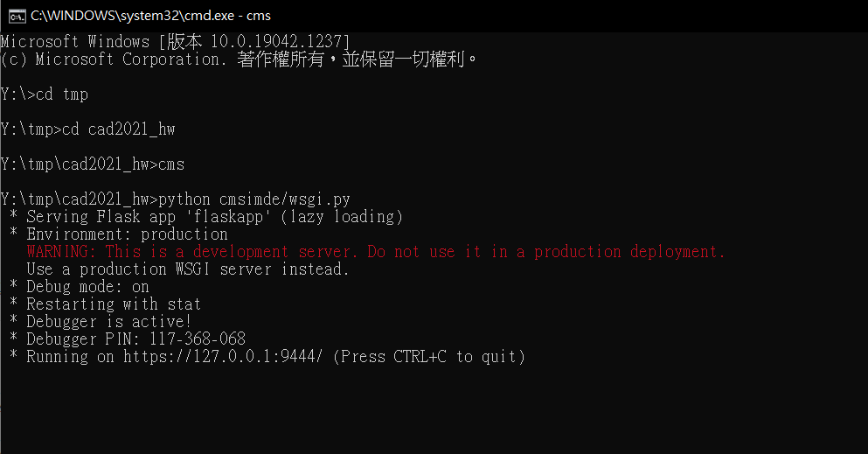Screen dimensions: 868x454
Task: Click the 'python cmsimde/wsgi.py' command
Action: (x=254, y=199)
